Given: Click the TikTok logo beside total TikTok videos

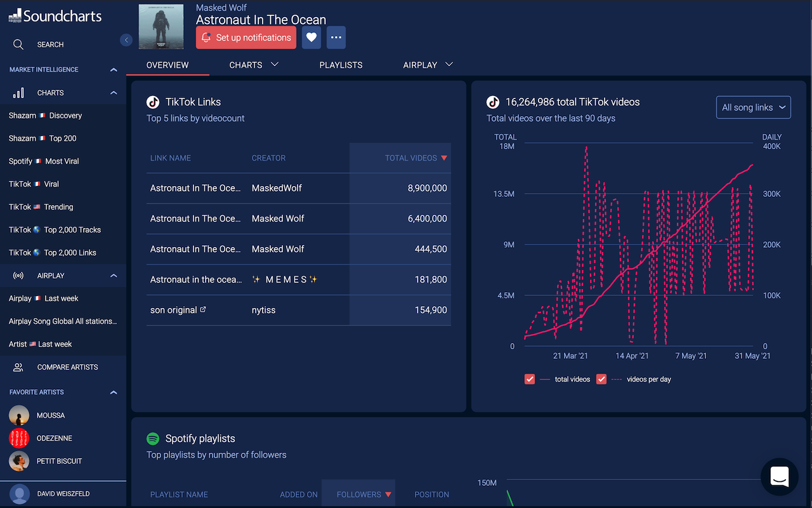Looking at the screenshot, I should [x=493, y=102].
